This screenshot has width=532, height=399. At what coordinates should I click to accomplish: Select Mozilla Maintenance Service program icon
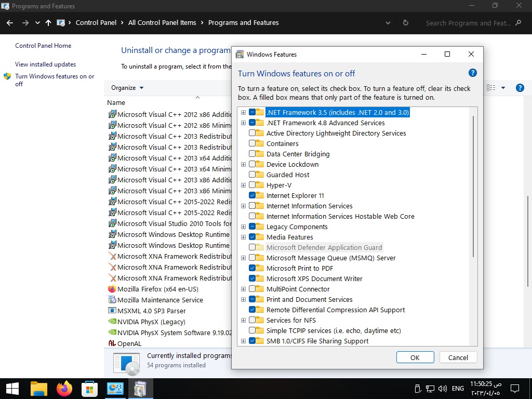coord(112,300)
